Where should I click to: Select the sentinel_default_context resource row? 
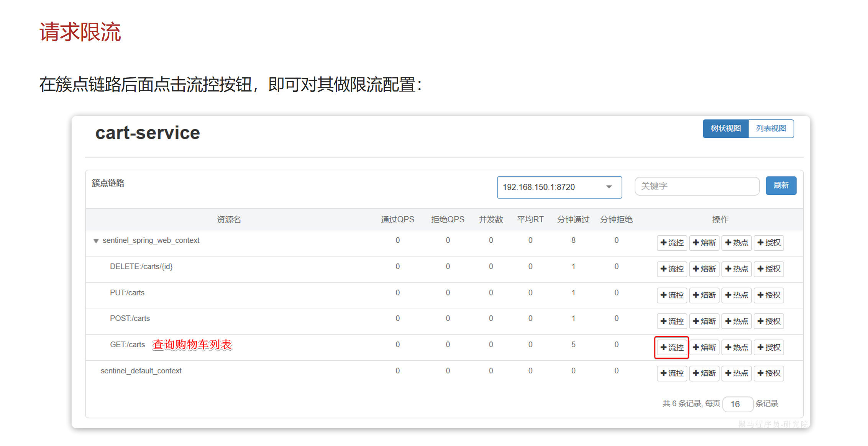pos(141,371)
